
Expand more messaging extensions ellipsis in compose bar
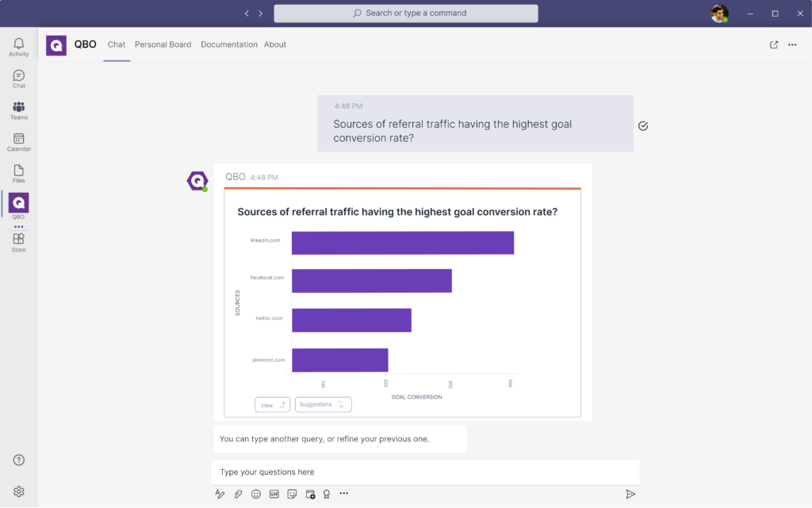pyautogui.click(x=344, y=494)
